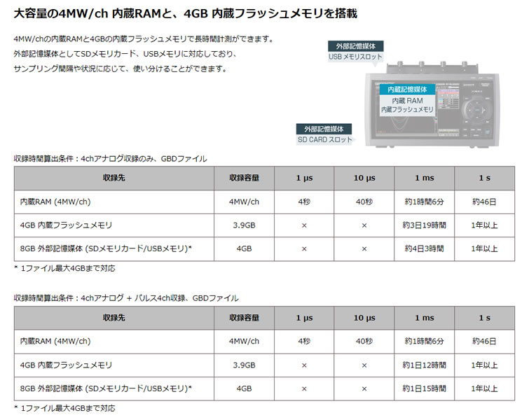Click 収録容量 header in the アナログ収録のみ table
Screen dimensions: 529x420
coord(244,178)
